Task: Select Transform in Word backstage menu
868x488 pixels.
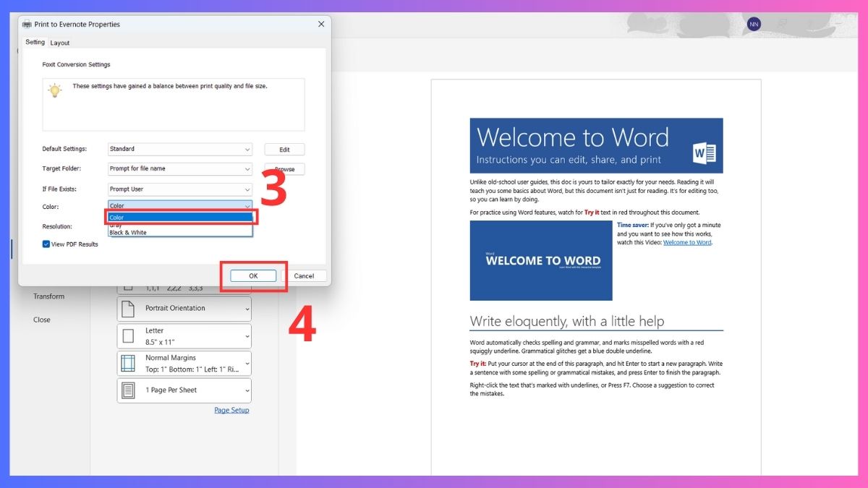Action: tap(48, 296)
